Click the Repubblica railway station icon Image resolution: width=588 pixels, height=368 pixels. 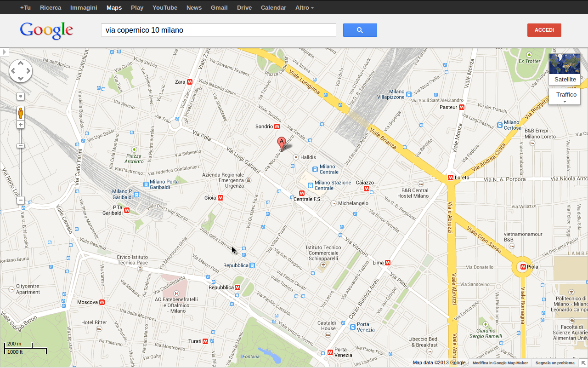(252, 265)
